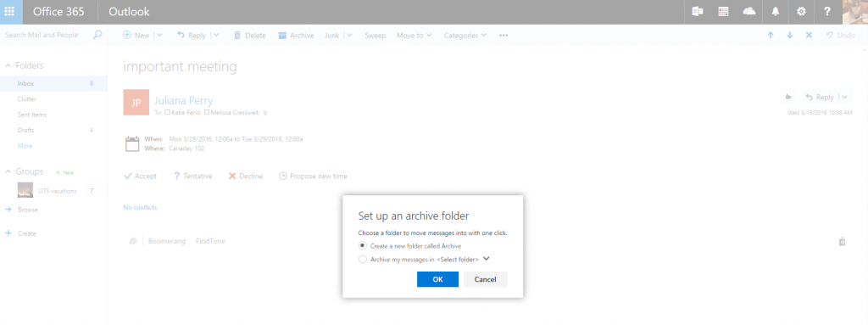Respond Tentative to the meeting
868x325 pixels.
click(192, 177)
